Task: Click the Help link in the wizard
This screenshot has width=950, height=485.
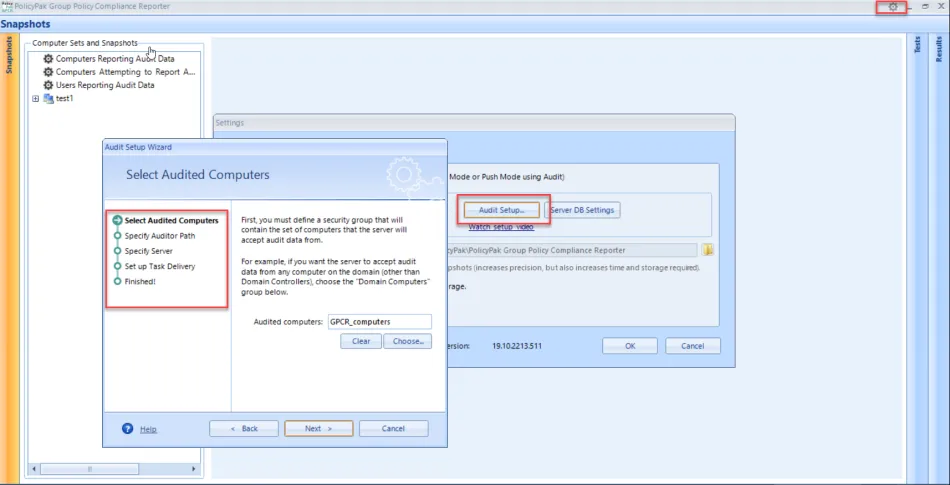Action: point(148,429)
